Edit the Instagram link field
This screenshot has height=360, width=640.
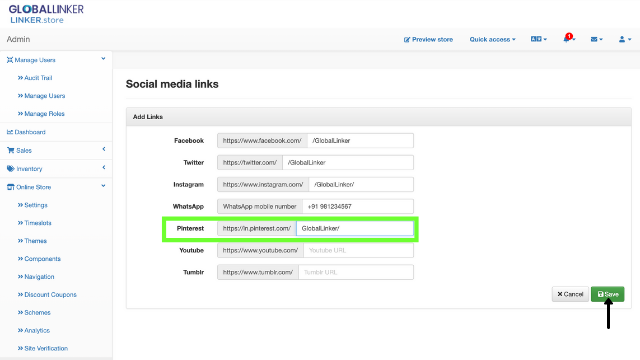pyautogui.click(x=361, y=184)
